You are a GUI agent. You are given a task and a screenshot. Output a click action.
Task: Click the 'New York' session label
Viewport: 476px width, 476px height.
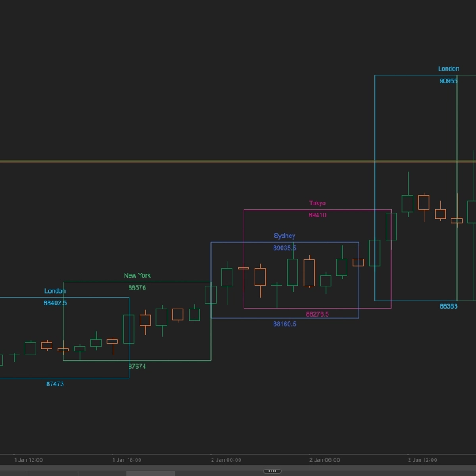[137, 275]
